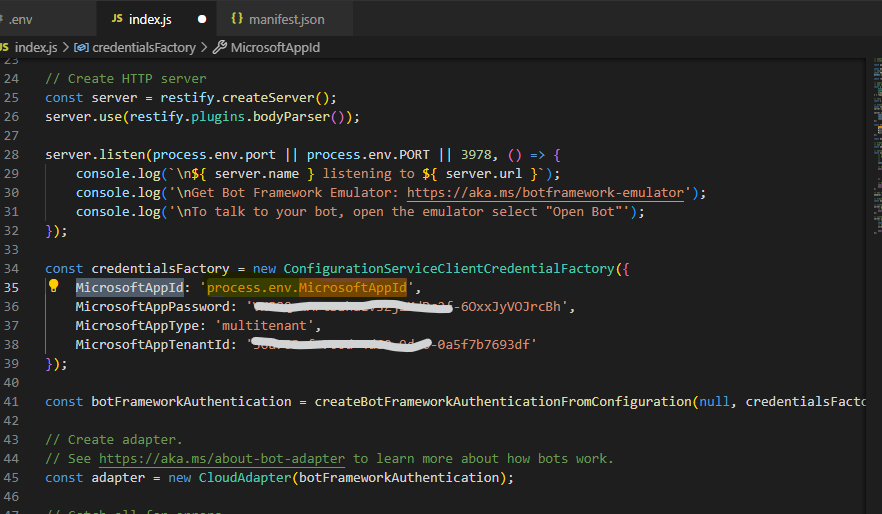The image size is (882, 514).
Task: Select the index.js editor tab
Action: click(156, 19)
